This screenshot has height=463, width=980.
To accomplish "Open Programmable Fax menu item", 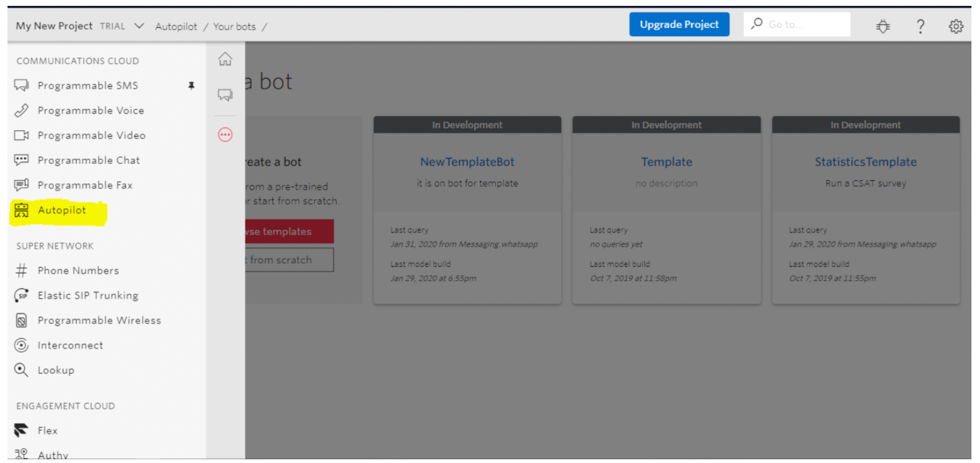I will point(85,185).
